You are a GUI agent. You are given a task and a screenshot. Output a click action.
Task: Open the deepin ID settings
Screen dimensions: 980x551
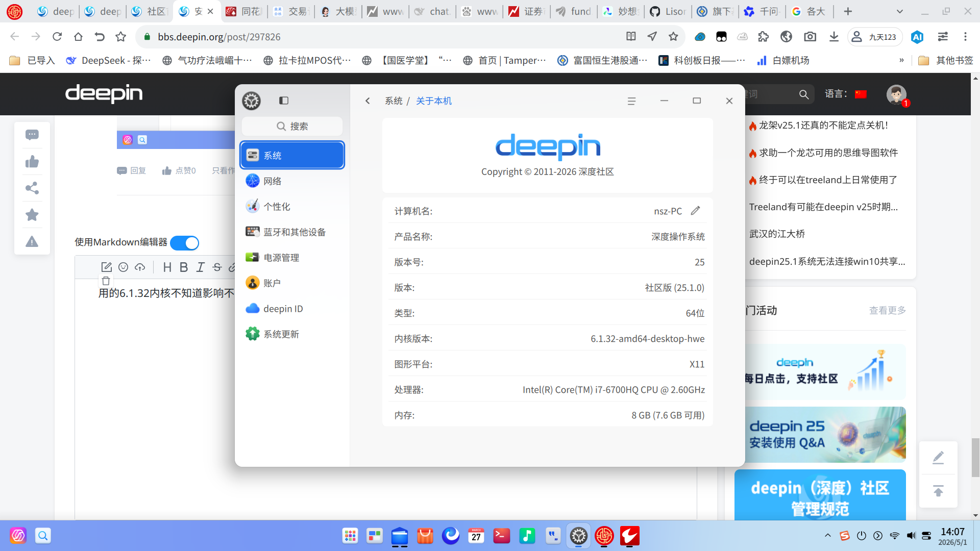(x=292, y=309)
